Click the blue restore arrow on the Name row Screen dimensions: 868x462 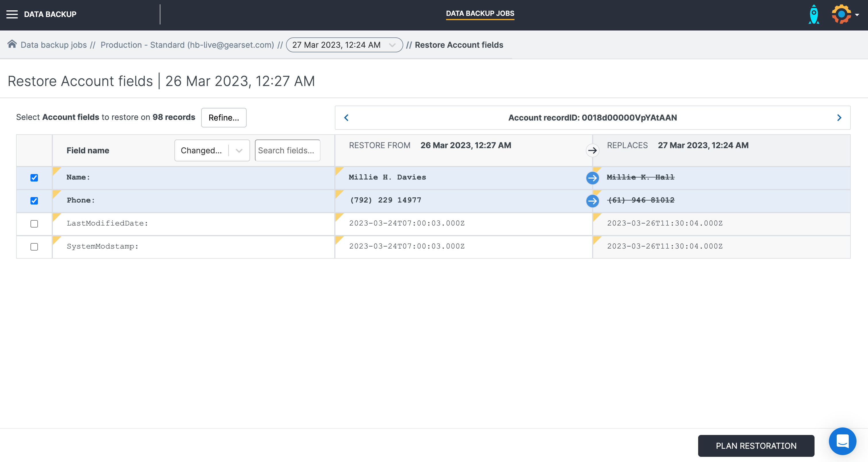(x=592, y=178)
